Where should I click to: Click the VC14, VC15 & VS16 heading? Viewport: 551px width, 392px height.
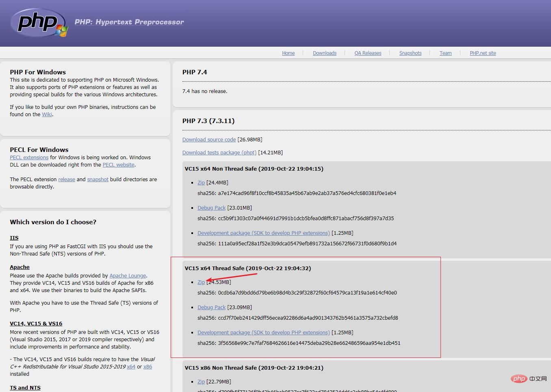[x=36, y=324]
